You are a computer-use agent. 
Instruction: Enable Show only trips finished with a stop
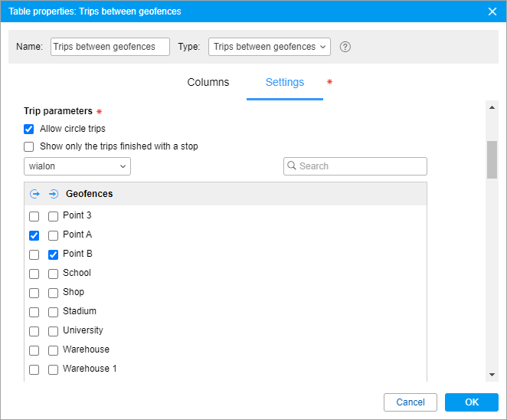[x=29, y=146]
